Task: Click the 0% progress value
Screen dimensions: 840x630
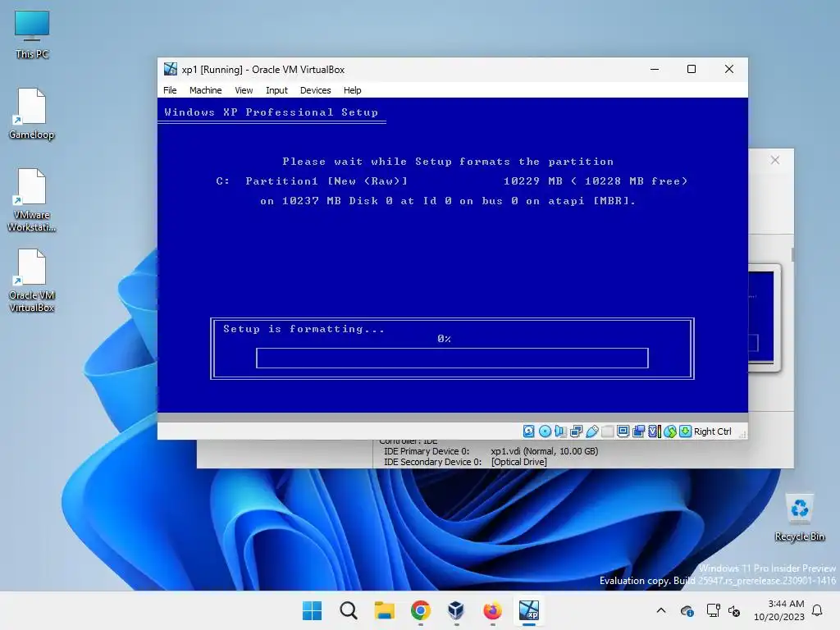Action: tap(444, 339)
